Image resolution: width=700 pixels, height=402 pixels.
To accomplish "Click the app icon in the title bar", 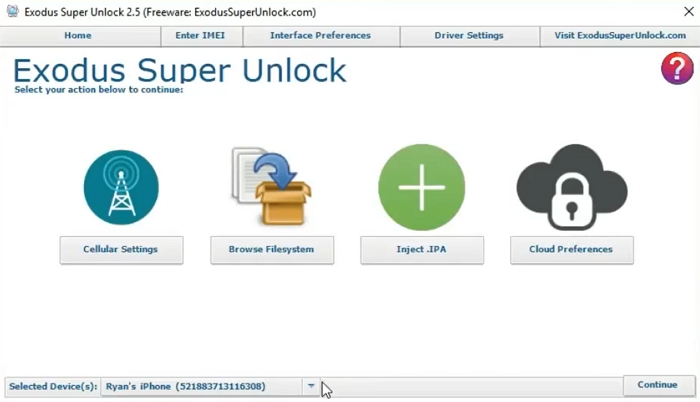I will tap(12, 12).
